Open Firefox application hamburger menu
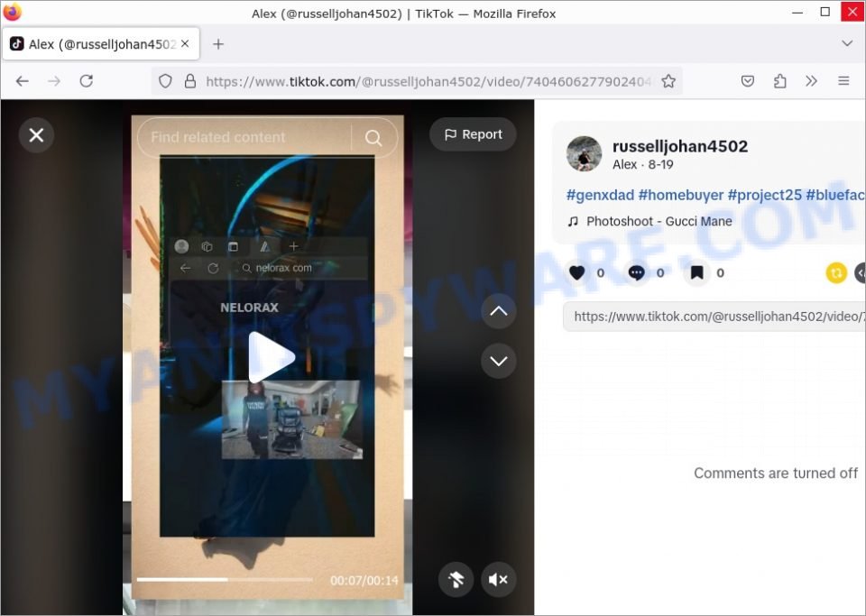 pyautogui.click(x=843, y=81)
